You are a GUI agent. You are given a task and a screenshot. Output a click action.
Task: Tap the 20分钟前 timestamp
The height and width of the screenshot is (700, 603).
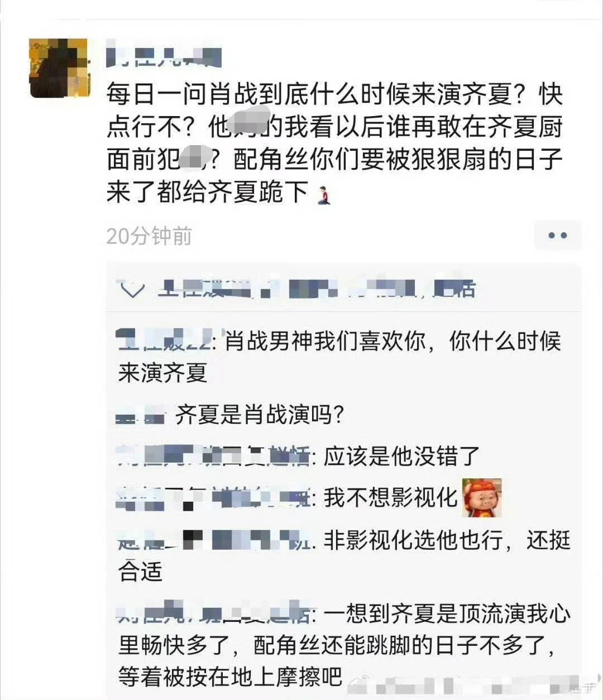point(149,236)
